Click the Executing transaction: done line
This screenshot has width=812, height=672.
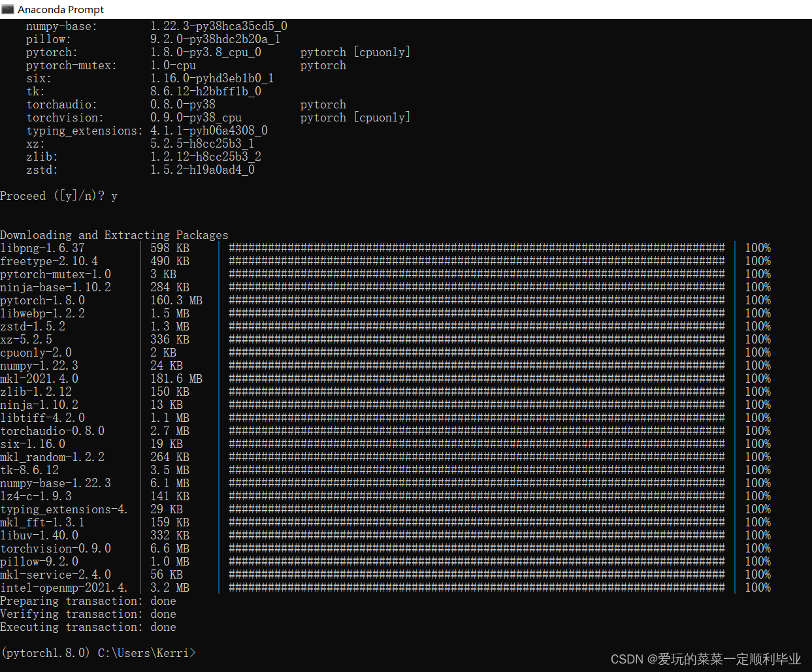coord(88,627)
